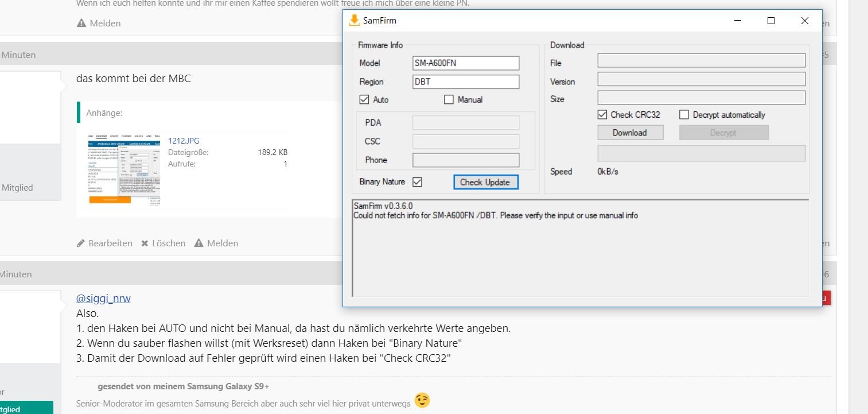Image resolution: width=868 pixels, height=414 pixels.
Task: Click the pencil icon next to Bearbeiten
Action: pos(81,243)
